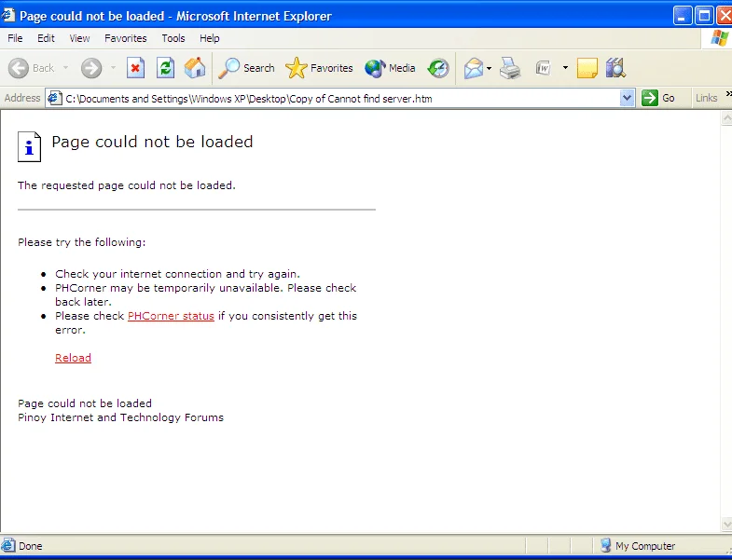Click the Reload link

coord(73,358)
